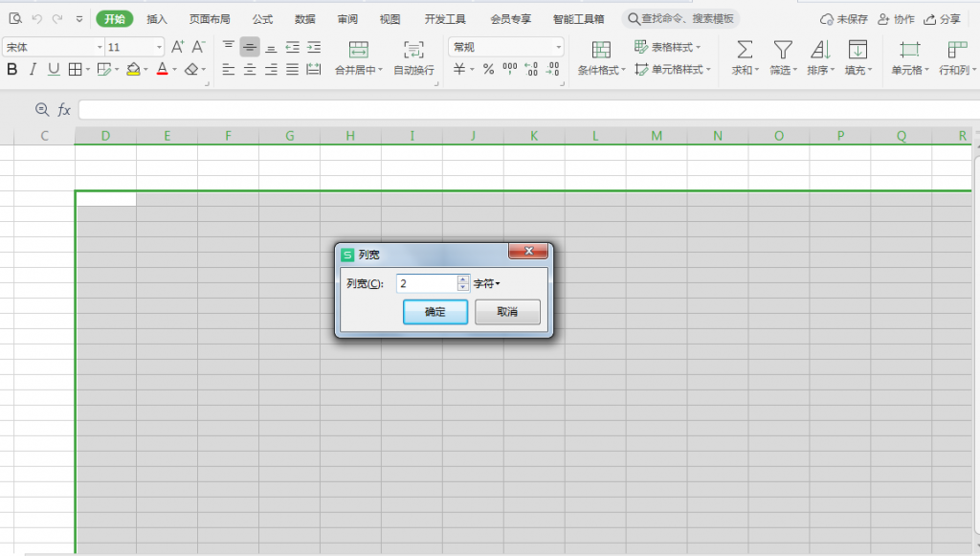Switch to the Insert tab
This screenshot has width=980, height=556.
pyautogui.click(x=156, y=19)
